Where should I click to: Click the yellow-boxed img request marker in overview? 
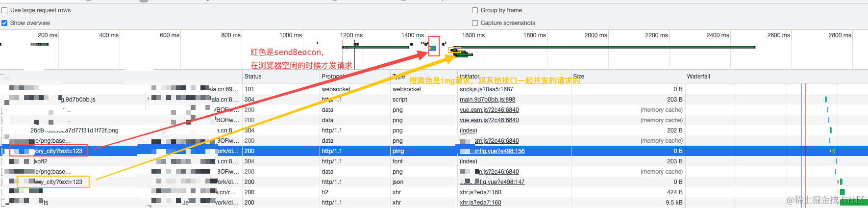[455, 50]
